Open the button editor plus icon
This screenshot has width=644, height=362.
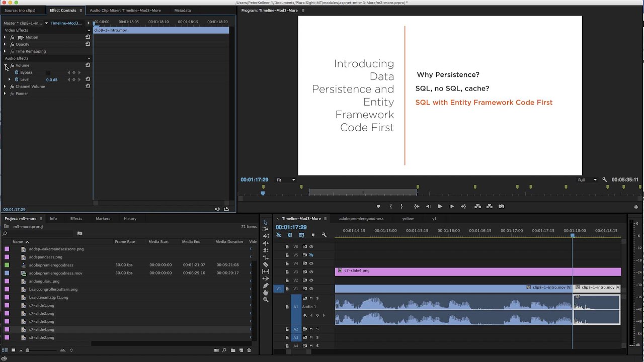636,207
